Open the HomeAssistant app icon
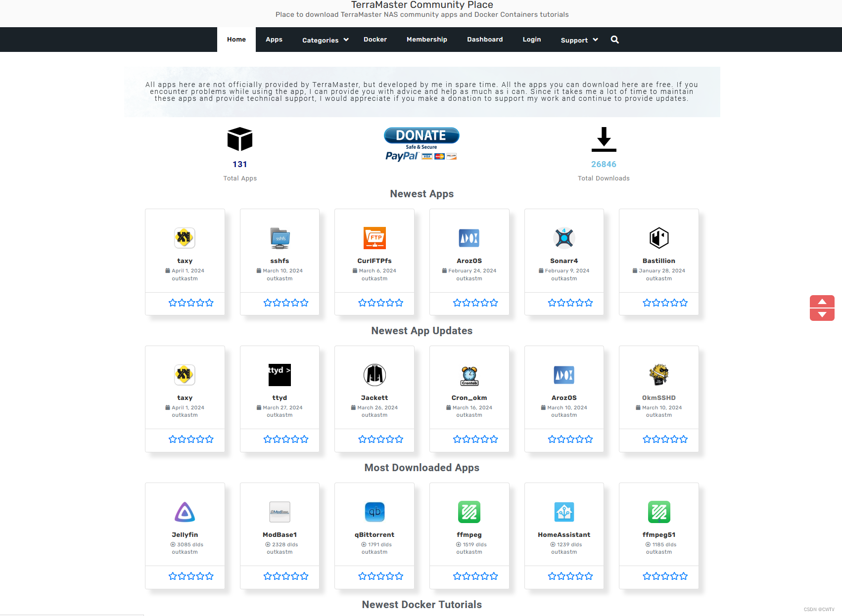 tap(564, 512)
